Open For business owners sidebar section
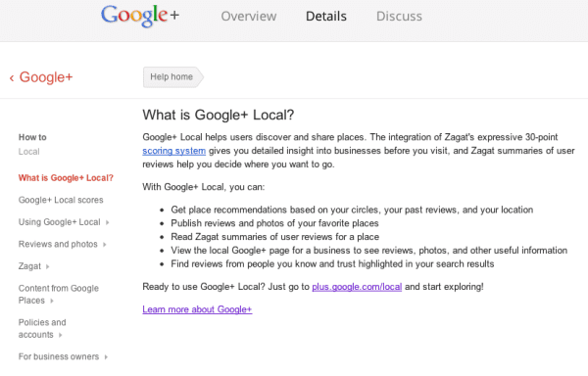 coord(59,356)
